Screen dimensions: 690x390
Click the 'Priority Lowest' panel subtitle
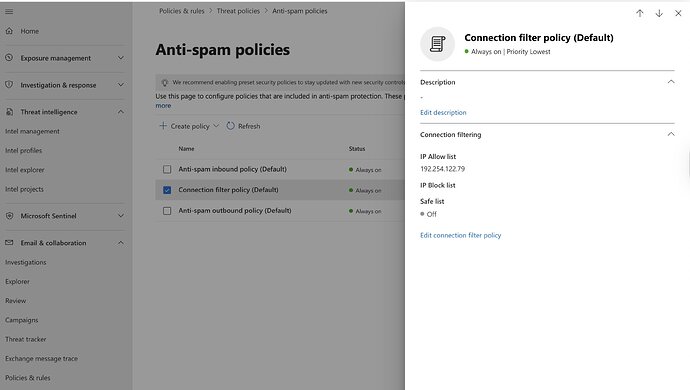click(528, 52)
